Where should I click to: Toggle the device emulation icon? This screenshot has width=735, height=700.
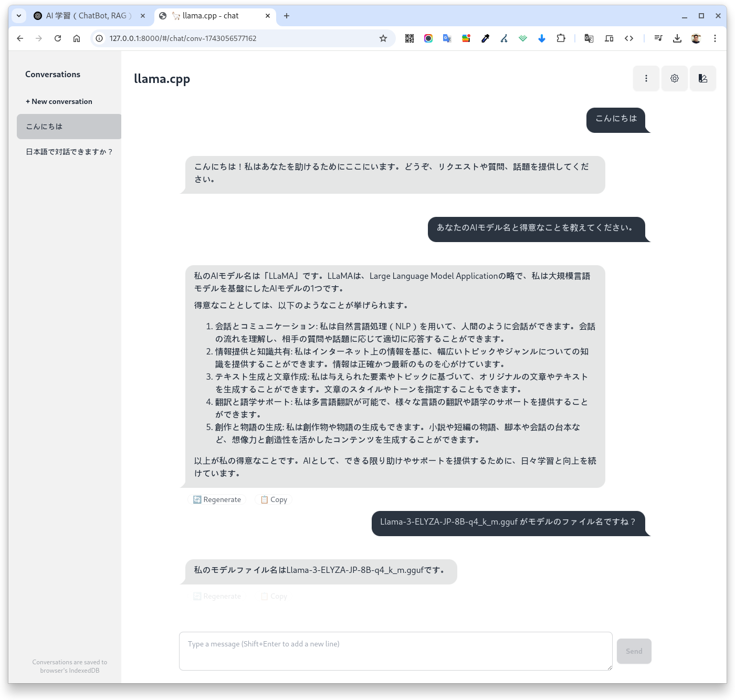pyautogui.click(x=609, y=38)
